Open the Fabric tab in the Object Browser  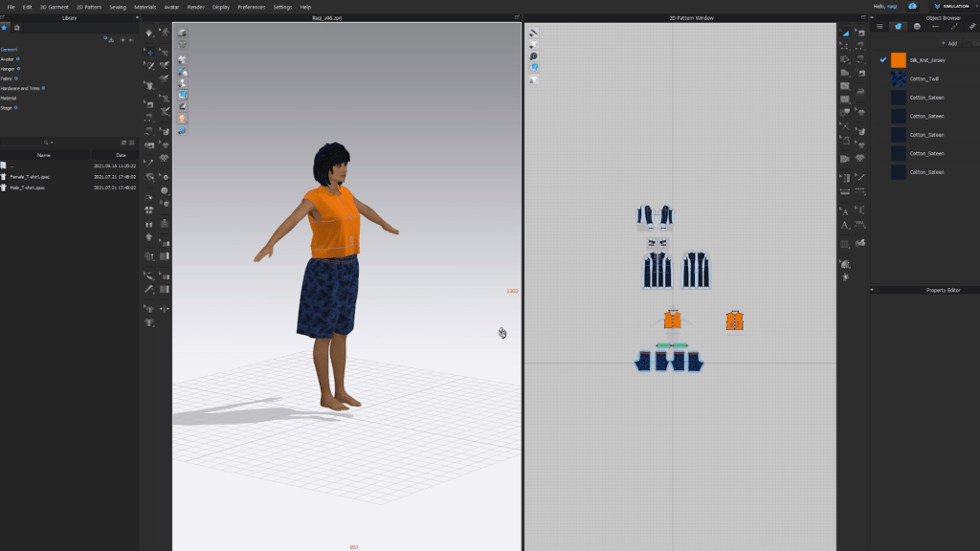tap(898, 27)
